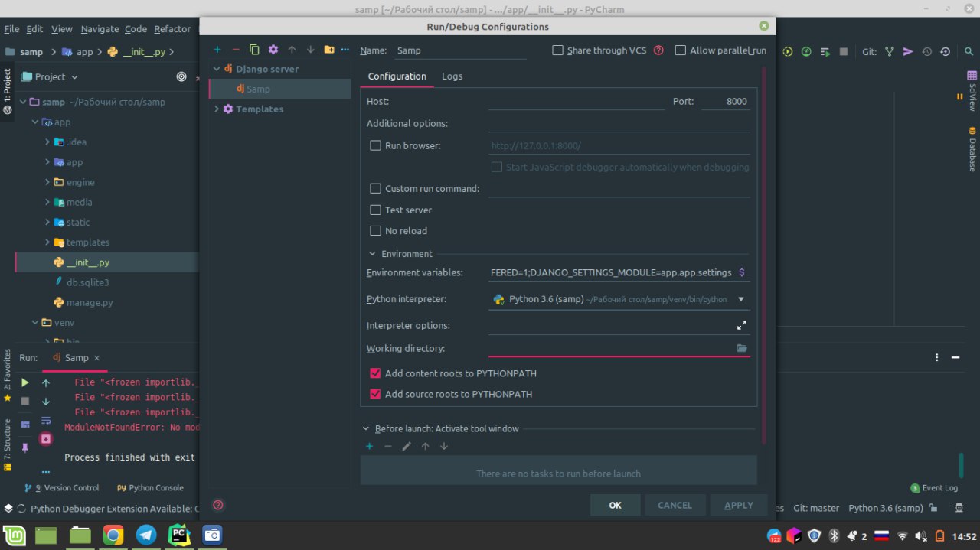Click the CANCEL button
The height and width of the screenshot is (550, 980).
(x=675, y=505)
